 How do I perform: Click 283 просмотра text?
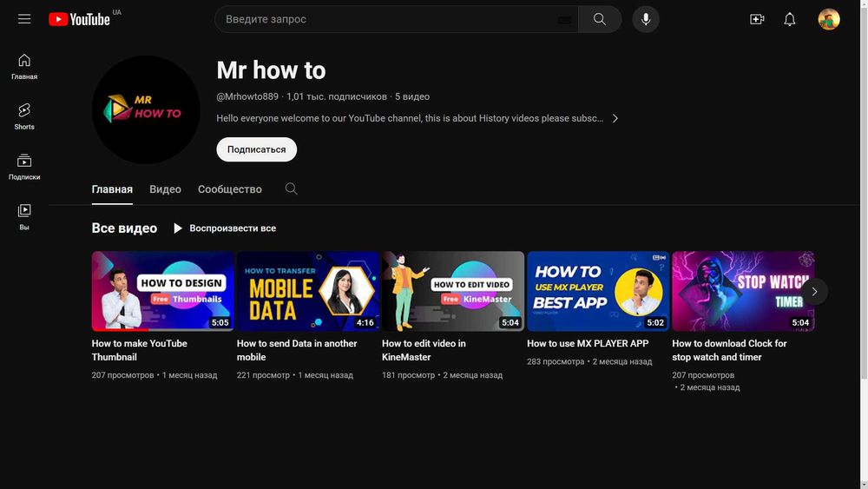pyautogui.click(x=556, y=361)
